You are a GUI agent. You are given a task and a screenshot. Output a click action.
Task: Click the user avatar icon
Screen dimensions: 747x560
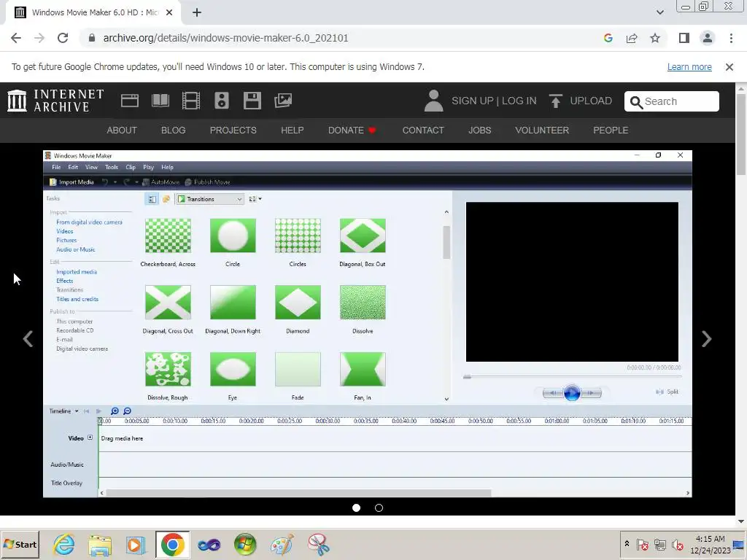click(x=433, y=101)
